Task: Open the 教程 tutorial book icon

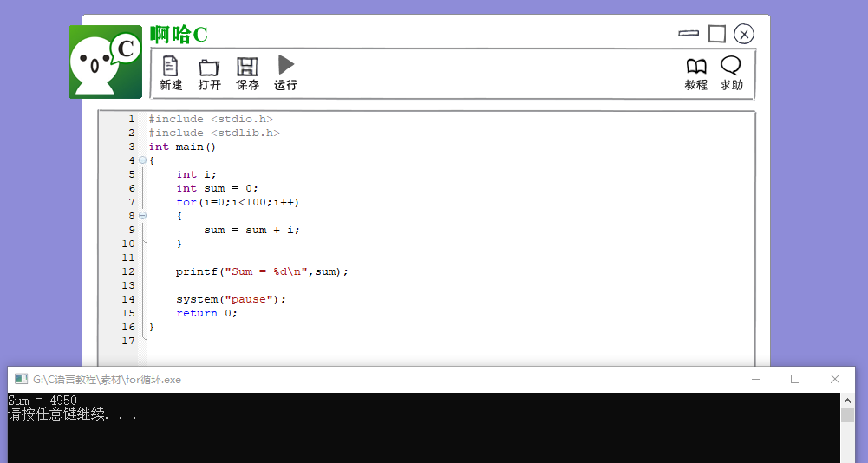Action: (x=695, y=74)
